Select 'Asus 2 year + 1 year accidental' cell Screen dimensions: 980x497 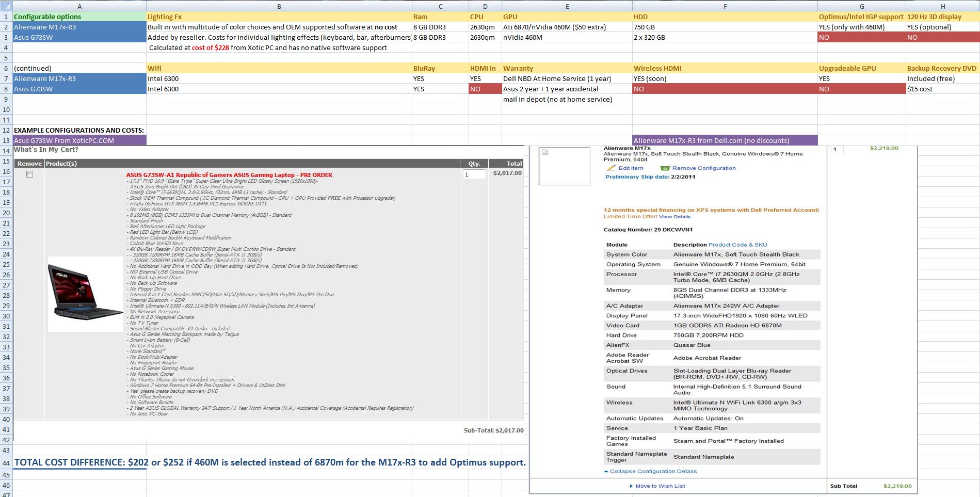[x=567, y=89]
